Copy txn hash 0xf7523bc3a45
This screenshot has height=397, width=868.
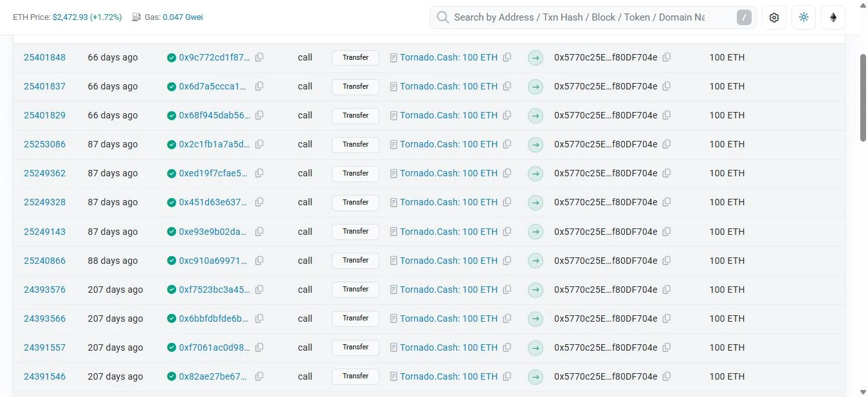(x=259, y=290)
